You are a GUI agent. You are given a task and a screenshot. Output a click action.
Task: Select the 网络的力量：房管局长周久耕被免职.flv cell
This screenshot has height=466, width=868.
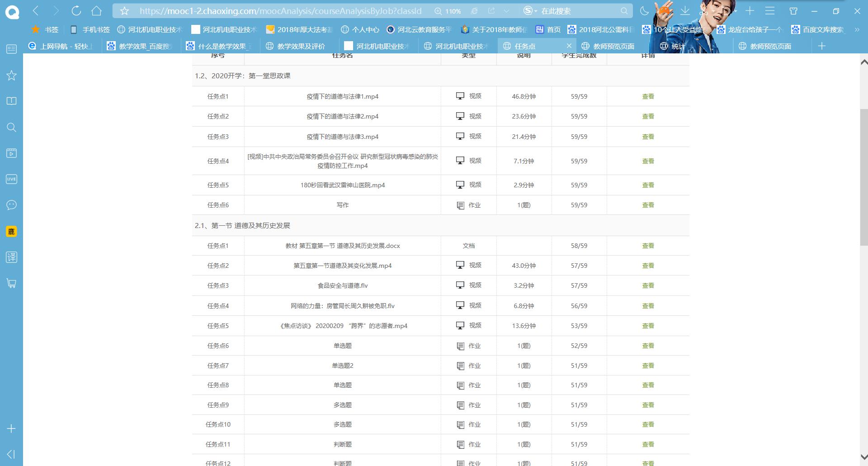pyautogui.click(x=343, y=306)
